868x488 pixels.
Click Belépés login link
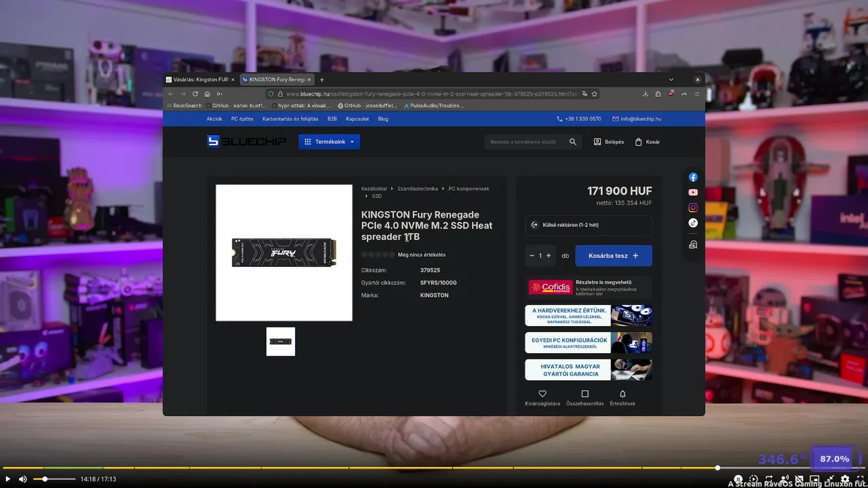pyautogui.click(x=609, y=142)
